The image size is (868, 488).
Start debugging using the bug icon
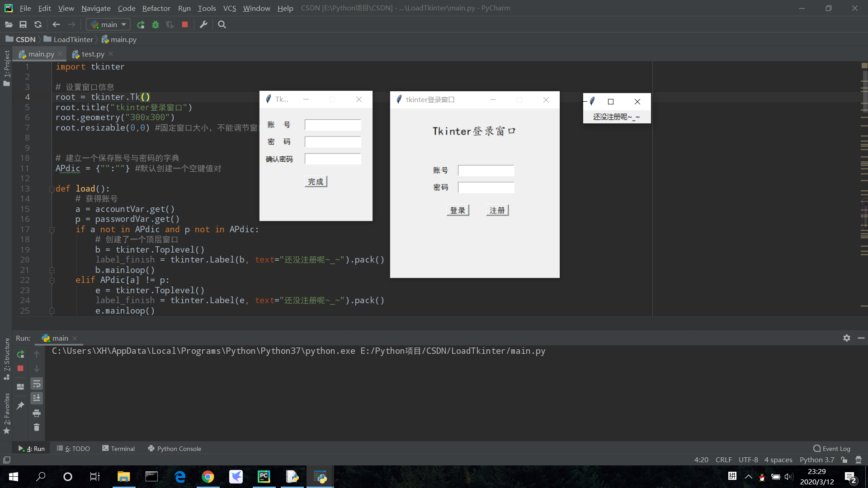pyautogui.click(x=156, y=24)
